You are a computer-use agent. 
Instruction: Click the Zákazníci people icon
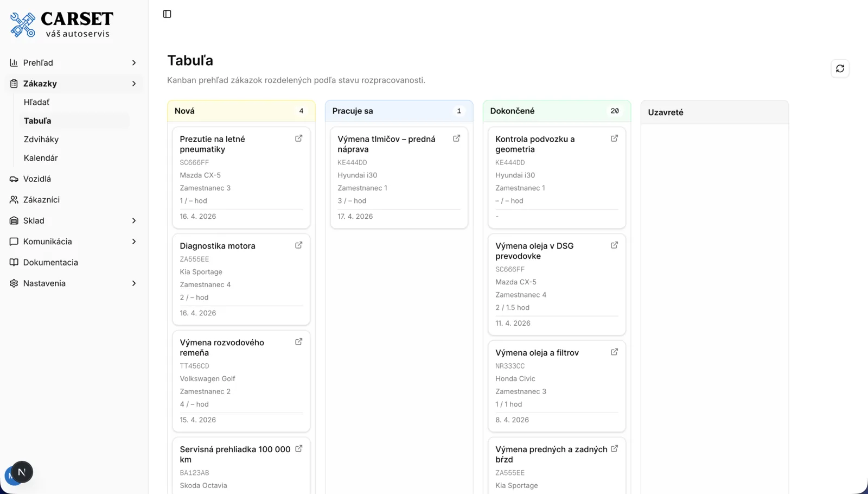[14, 200]
